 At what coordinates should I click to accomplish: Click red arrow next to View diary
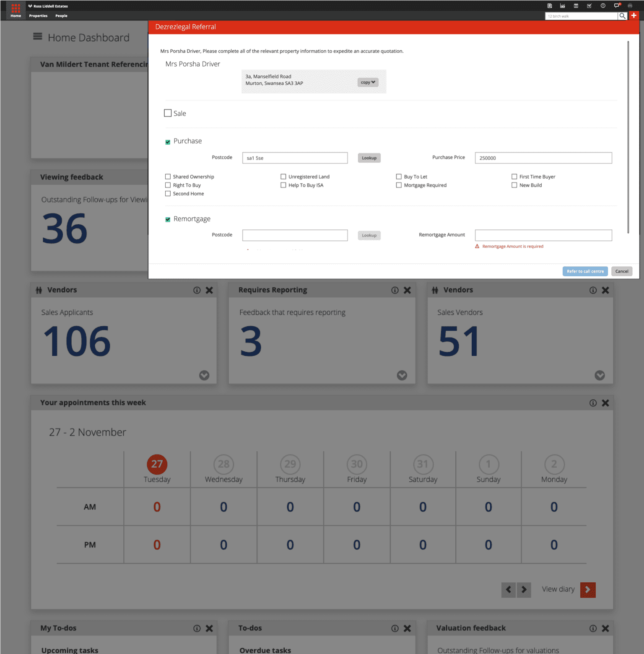pyautogui.click(x=588, y=590)
